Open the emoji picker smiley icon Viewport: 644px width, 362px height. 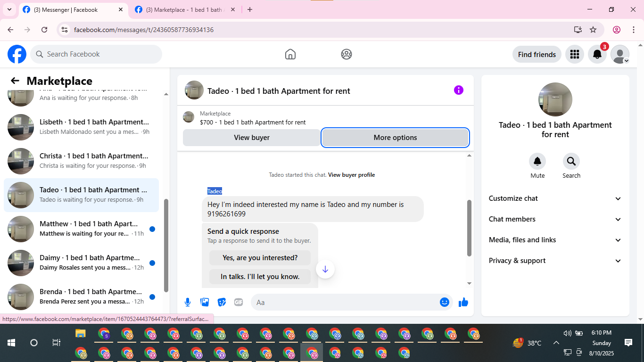pyautogui.click(x=445, y=302)
